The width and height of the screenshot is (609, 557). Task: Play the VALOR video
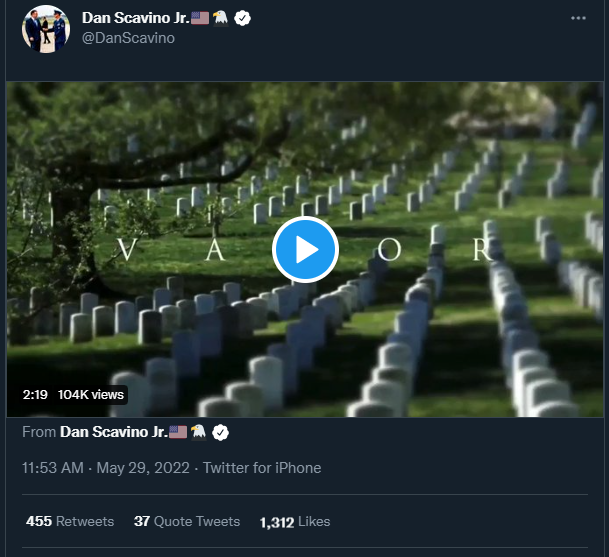point(305,249)
